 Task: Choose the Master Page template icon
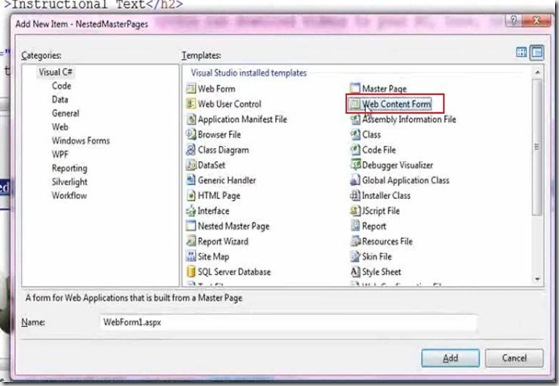355,88
